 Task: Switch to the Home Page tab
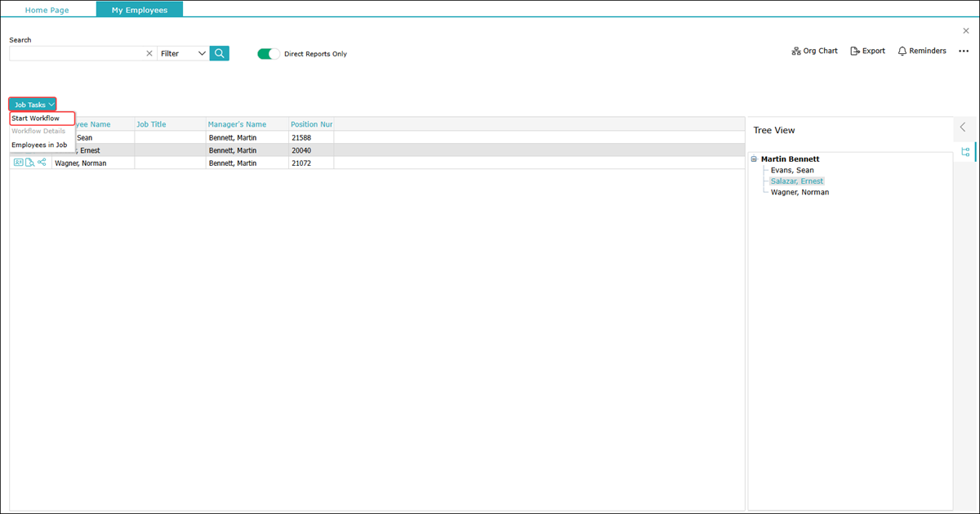(x=47, y=10)
